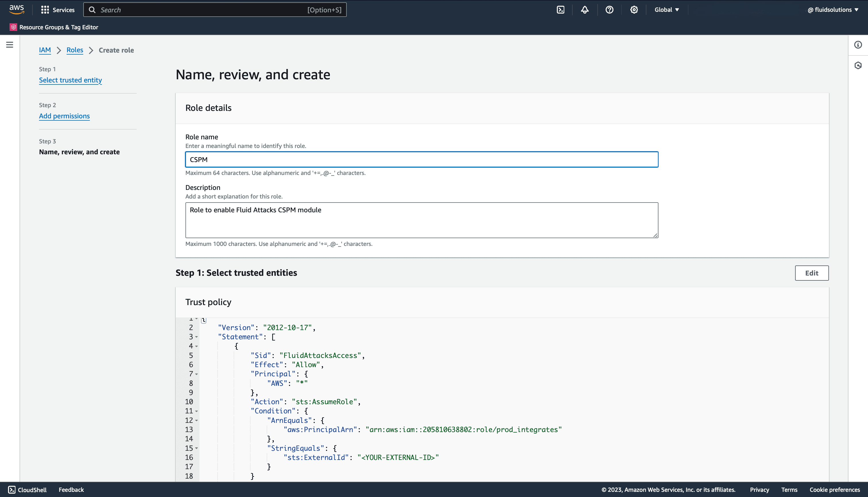
Task: Open the settings gear icon
Action: [x=634, y=10]
